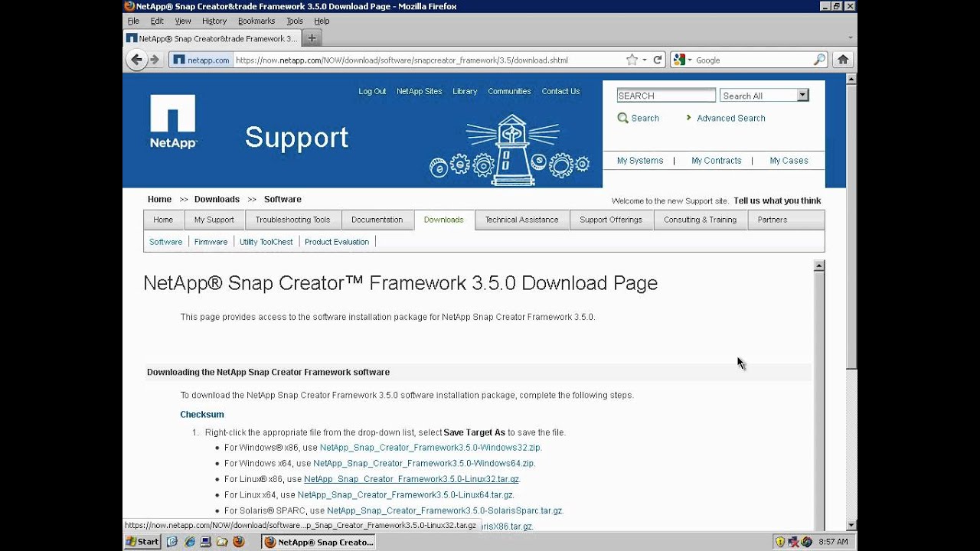Click the security shield tray icon
This screenshot has height=551, width=980.
(780, 542)
